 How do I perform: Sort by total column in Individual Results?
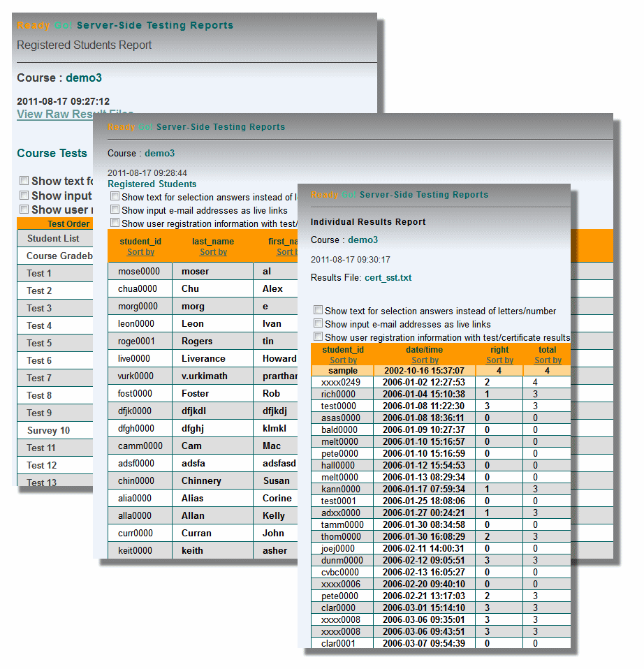tap(548, 360)
